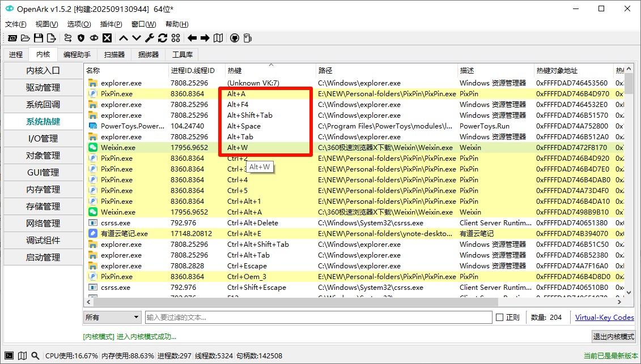Open the console icon in status bar
The height and width of the screenshot is (364, 641).
coord(9,356)
